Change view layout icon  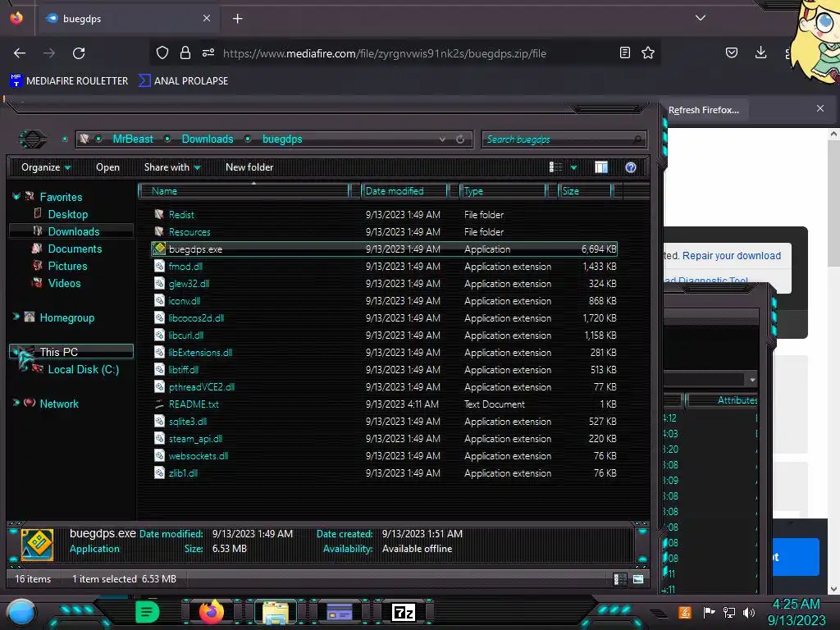[x=556, y=167]
